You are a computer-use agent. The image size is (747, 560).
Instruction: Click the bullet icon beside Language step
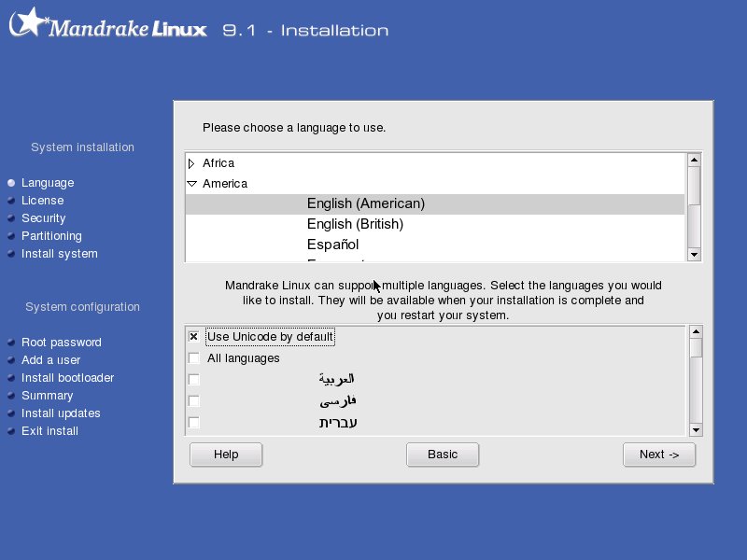point(11,183)
